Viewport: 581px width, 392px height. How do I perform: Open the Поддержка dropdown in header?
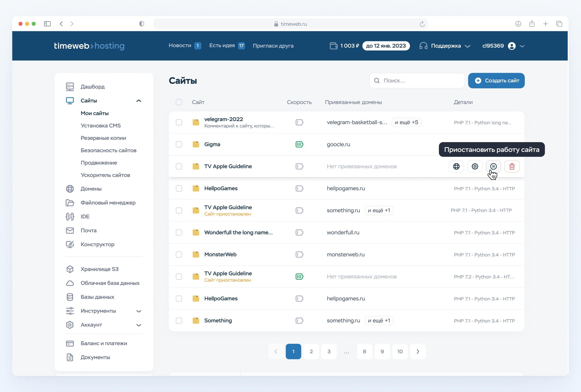[445, 46]
